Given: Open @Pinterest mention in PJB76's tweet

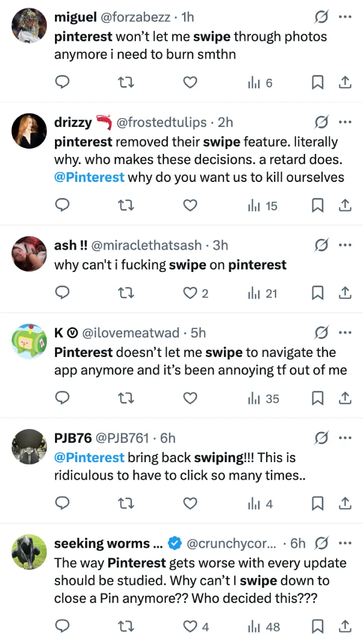Looking at the screenshot, I should coord(89,458).
